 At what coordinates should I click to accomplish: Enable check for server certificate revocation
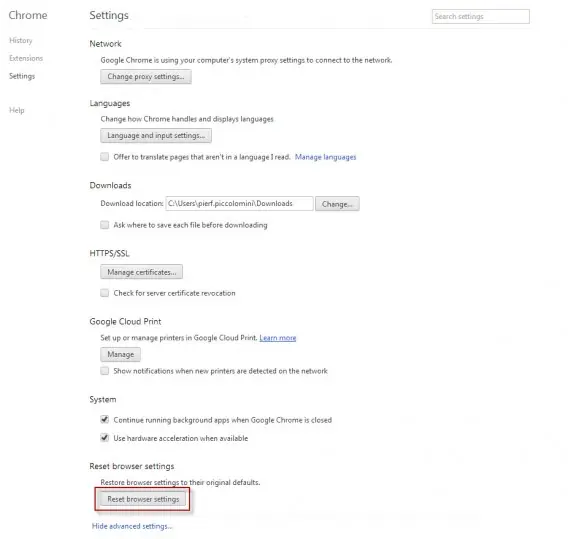pos(105,293)
